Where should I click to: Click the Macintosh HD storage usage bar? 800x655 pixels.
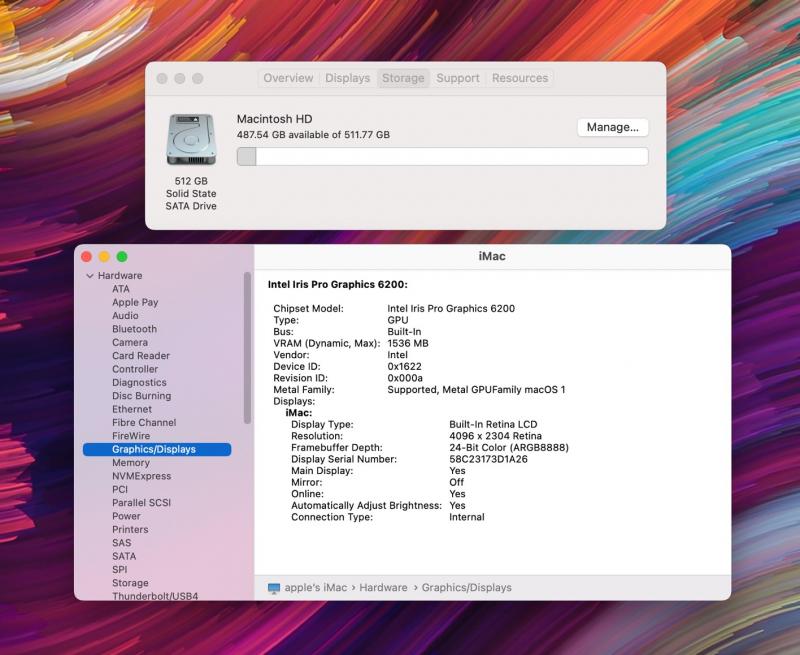coord(442,157)
